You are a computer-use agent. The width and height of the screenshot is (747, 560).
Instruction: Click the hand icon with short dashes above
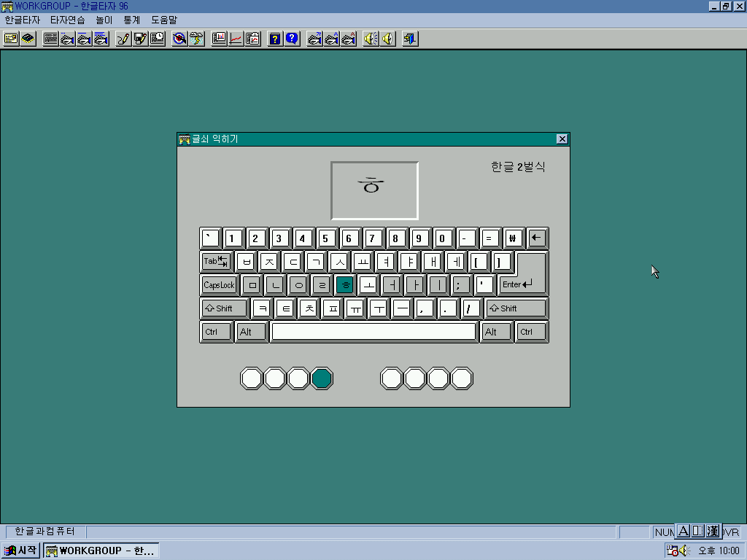point(67,39)
